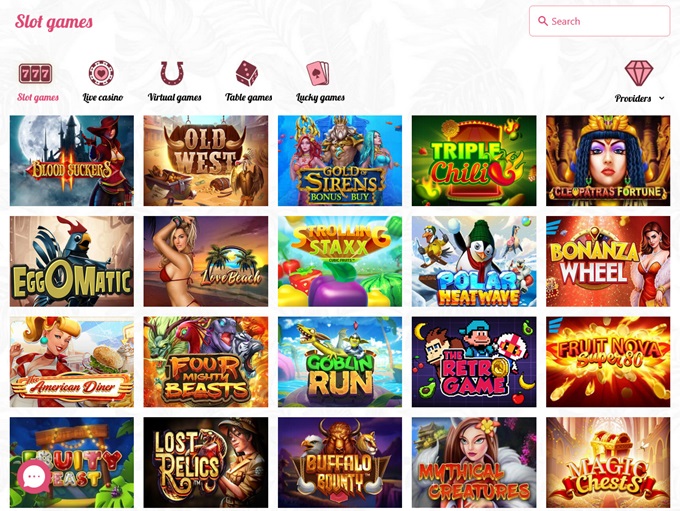Image resolution: width=680 pixels, height=511 pixels.
Task: Open Live casino poker chip icon
Action: [x=101, y=73]
